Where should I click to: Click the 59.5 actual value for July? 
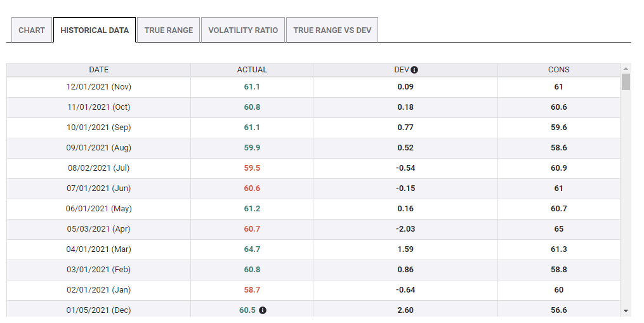click(252, 168)
